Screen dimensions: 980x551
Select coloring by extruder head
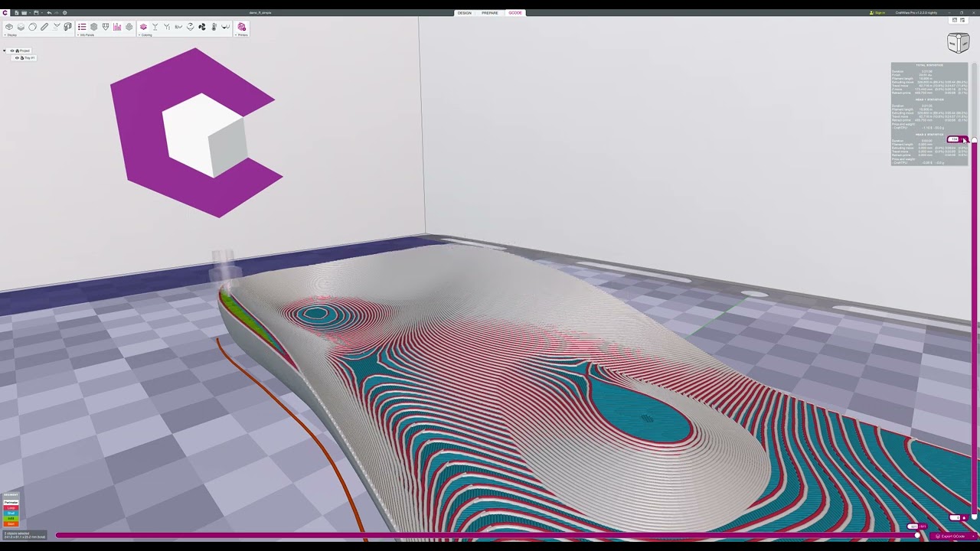(155, 27)
